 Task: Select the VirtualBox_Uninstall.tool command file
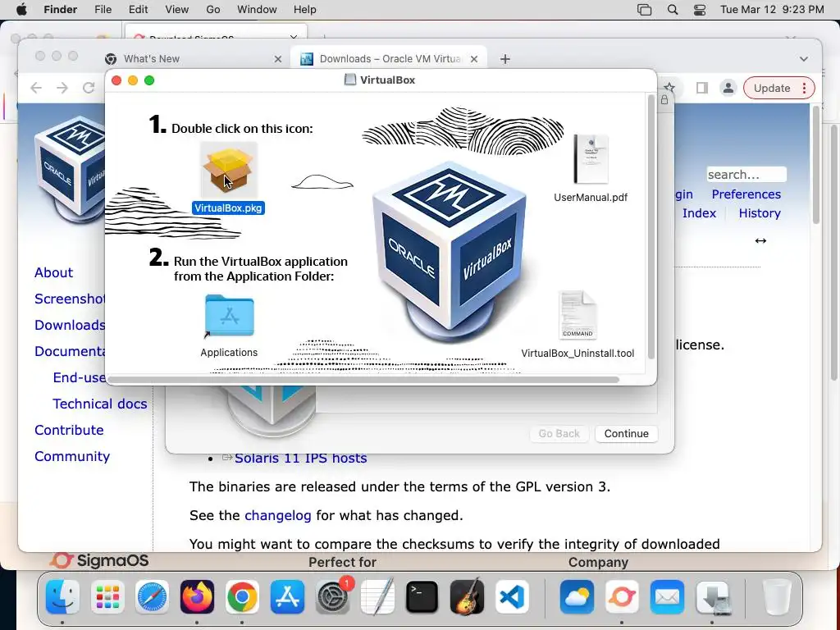[577, 315]
